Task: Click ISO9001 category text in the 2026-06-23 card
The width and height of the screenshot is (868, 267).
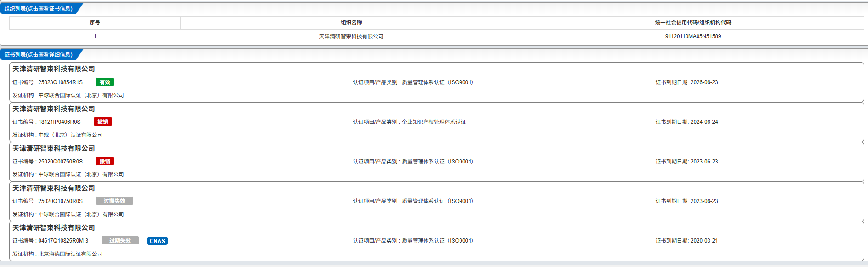Action: [x=437, y=82]
